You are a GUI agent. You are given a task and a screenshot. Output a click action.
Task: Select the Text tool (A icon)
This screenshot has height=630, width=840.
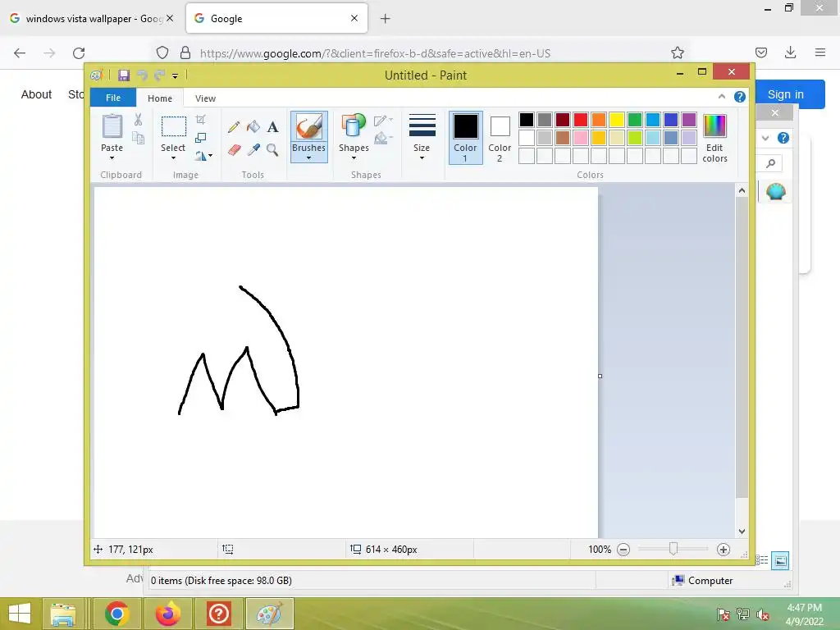[x=272, y=127]
